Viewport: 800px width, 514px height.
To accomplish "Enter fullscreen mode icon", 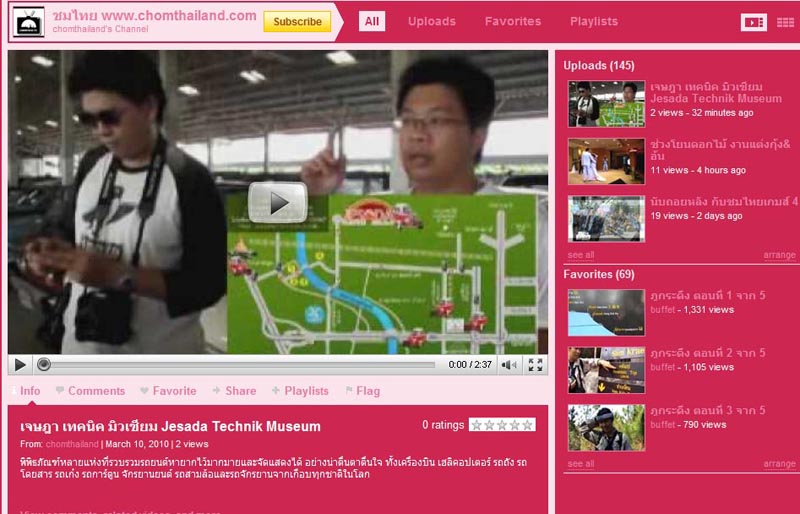I will pos(535,365).
